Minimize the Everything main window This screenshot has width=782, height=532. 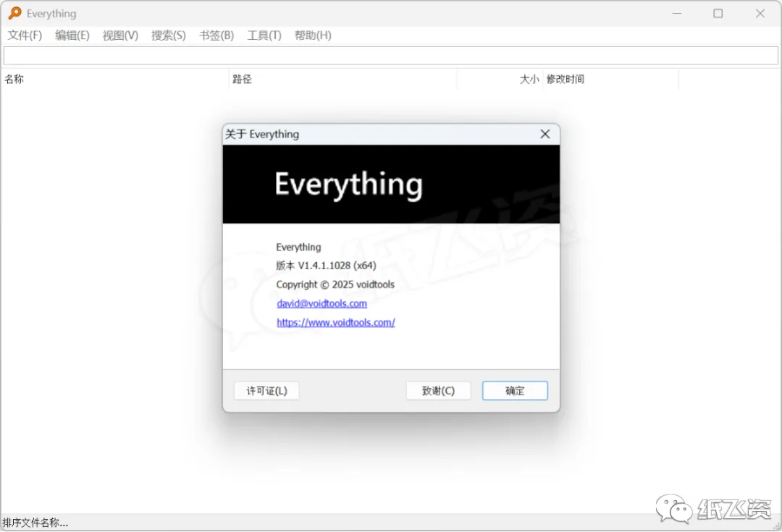coord(677,14)
